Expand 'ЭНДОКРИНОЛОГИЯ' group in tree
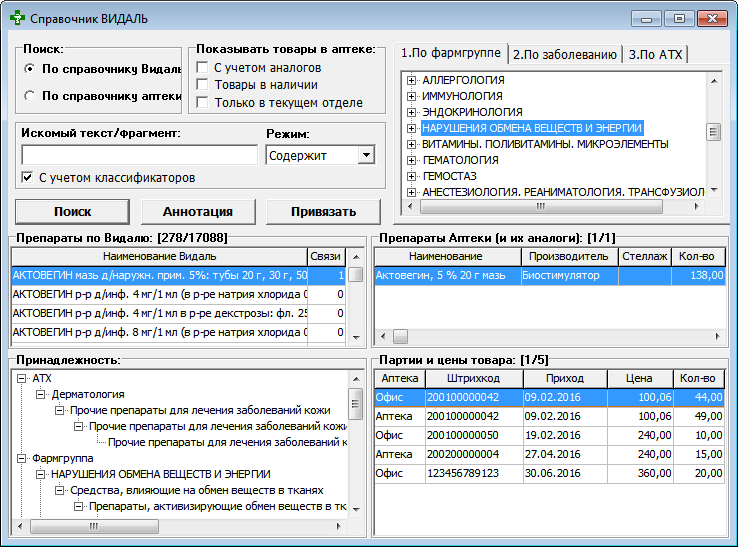This screenshot has width=738, height=547. click(411, 112)
